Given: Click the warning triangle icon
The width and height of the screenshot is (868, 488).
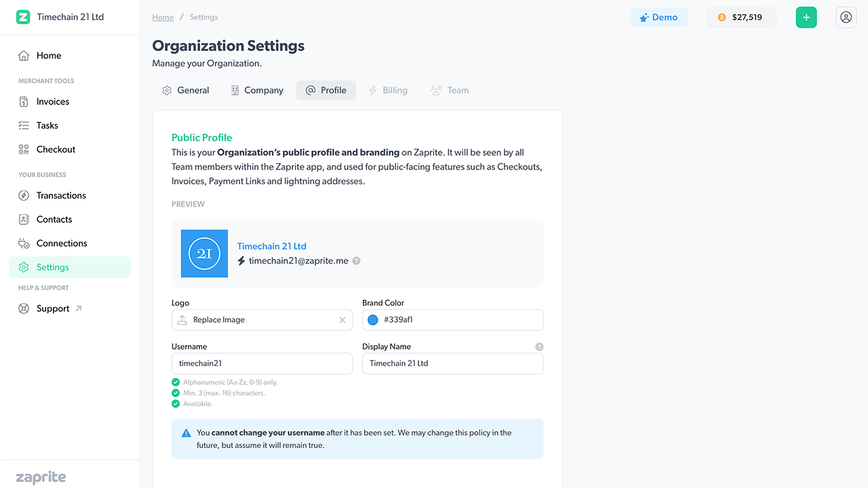Looking at the screenshot, I should (186, 433).
